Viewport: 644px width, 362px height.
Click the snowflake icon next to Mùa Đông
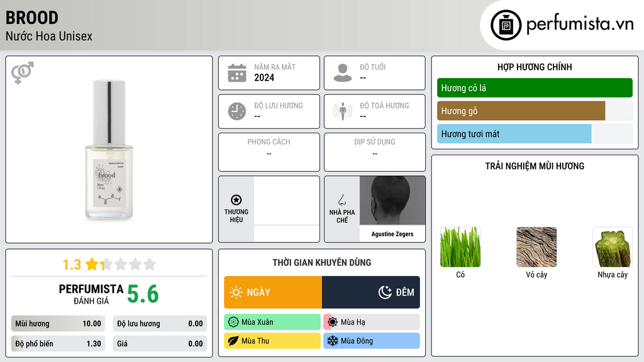coord(333,341)
